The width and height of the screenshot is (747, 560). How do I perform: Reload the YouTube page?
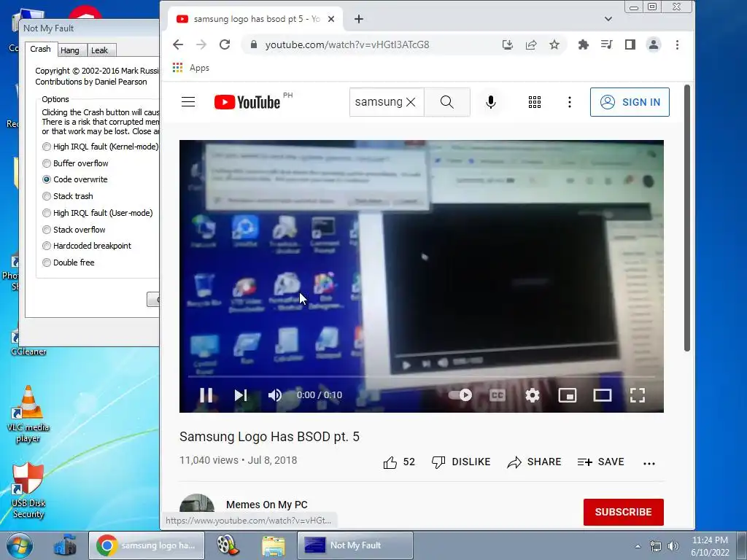(x=225, y=44)
